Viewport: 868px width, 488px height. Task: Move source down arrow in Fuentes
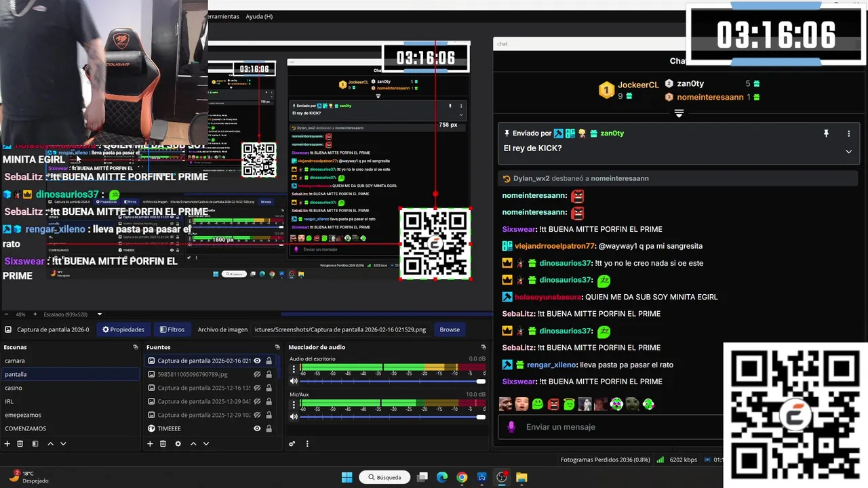(x=206, y=444)
